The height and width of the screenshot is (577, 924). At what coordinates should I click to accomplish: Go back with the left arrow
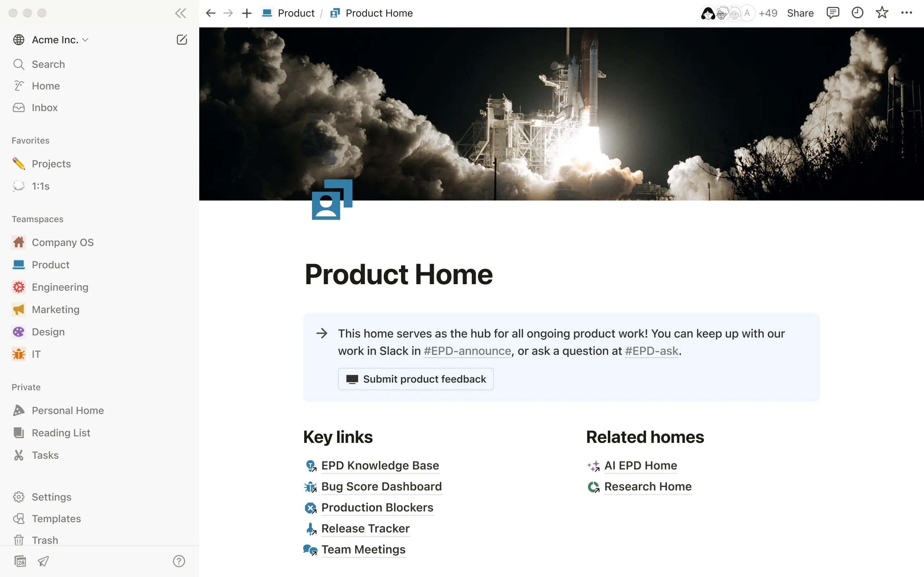[210, 13]
